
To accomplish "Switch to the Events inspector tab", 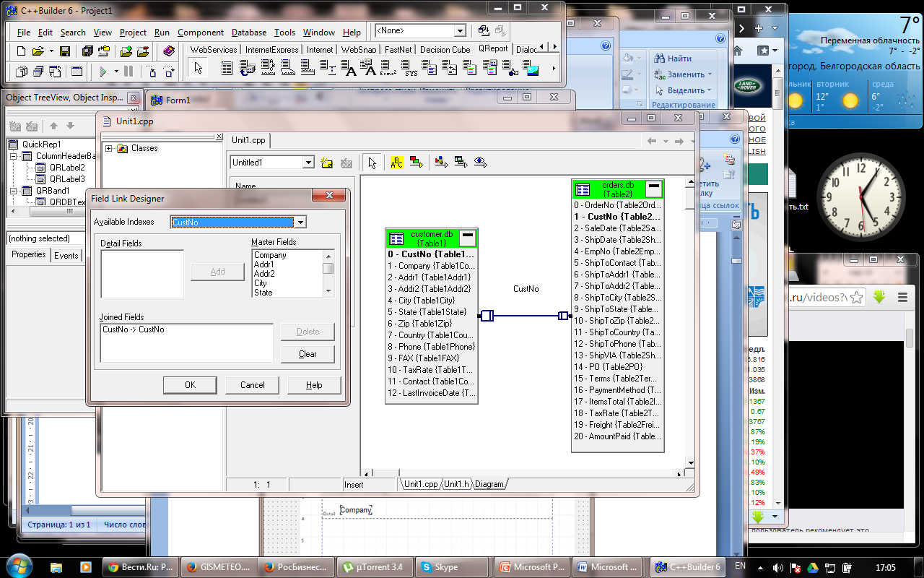I will tap(66, 255).
